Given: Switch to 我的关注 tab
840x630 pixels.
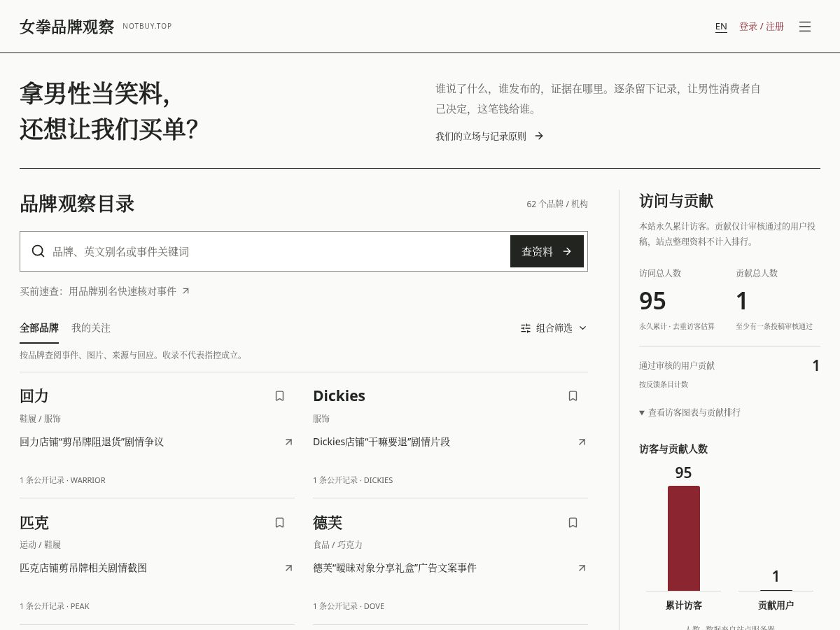Looking at the screenshot, I should 91,328.
